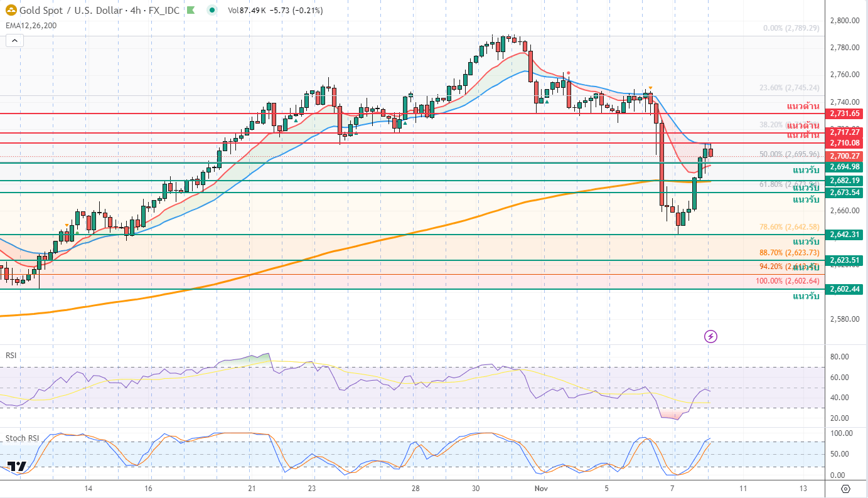Viewport: 868px width, 498px height.
Task: Collapse the indicator legend with chevron button
Action: pos(14,41)
